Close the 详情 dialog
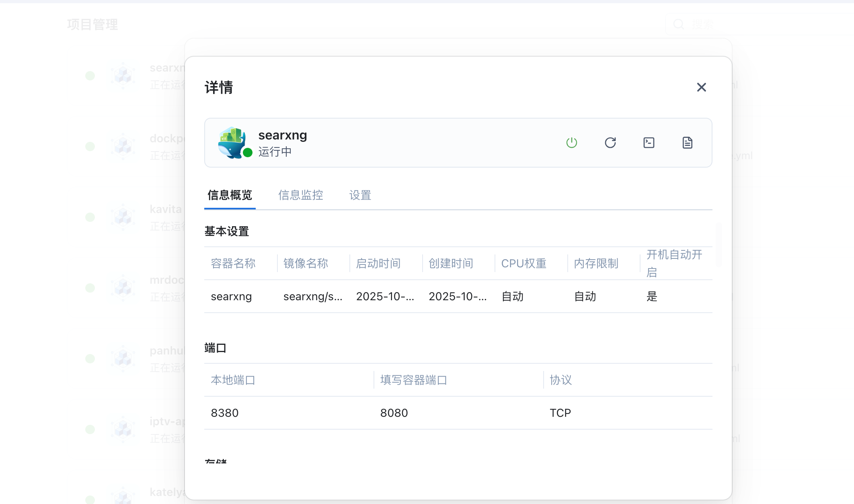 (701, 87)
